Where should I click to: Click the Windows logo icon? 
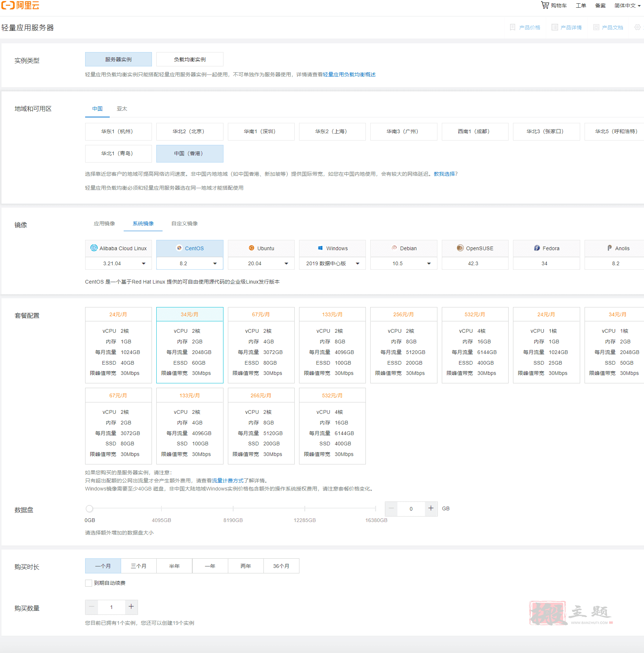click(x=320, y=248)
